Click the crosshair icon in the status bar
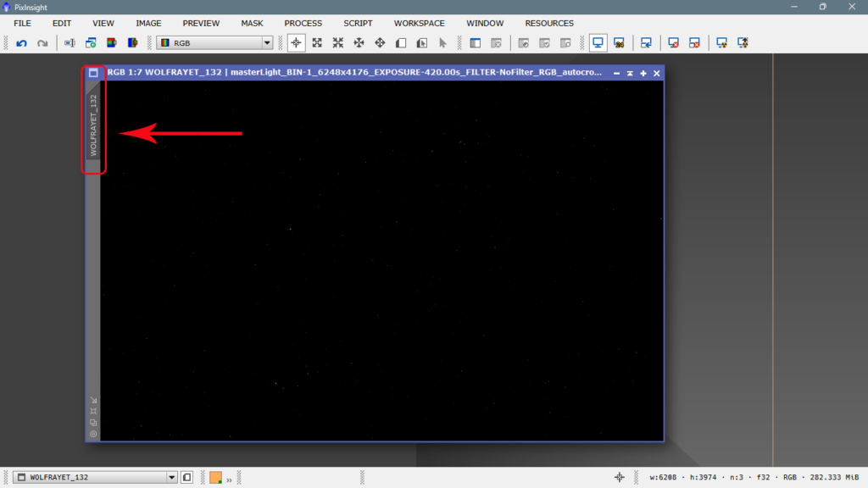The image size is (868, 488). [x=620, y=477]
